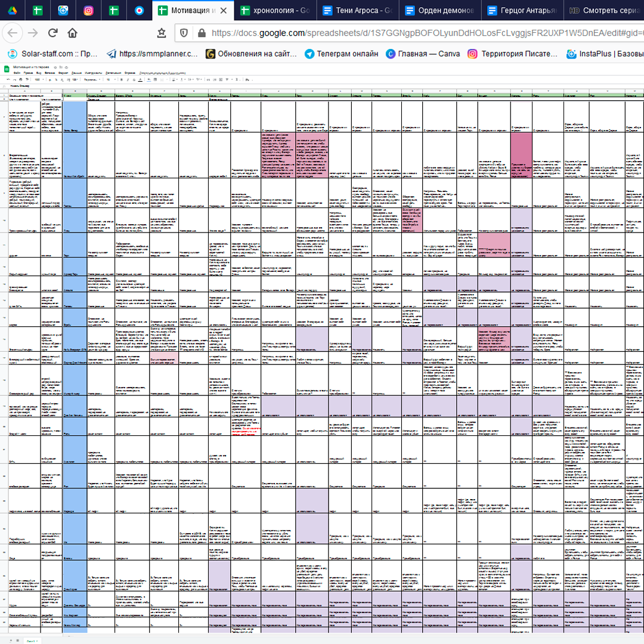Open the pinned Google Drive tab
The width and height of the screenshot is (644, 644).
pyautogui.click(x=12, y=10)
